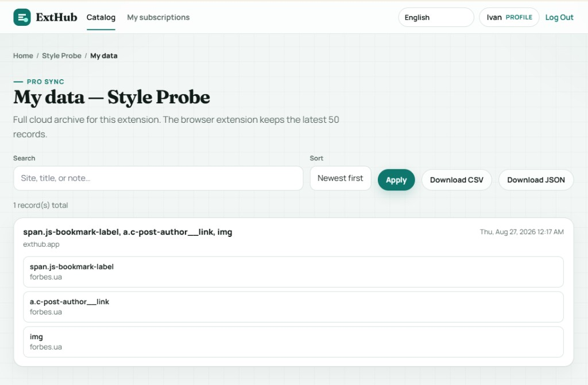Click the Thu, Aug 27, 2026 timestamp
Viewport: 588px width, 385px height.
pyautogui.click(x=521, y=232)
